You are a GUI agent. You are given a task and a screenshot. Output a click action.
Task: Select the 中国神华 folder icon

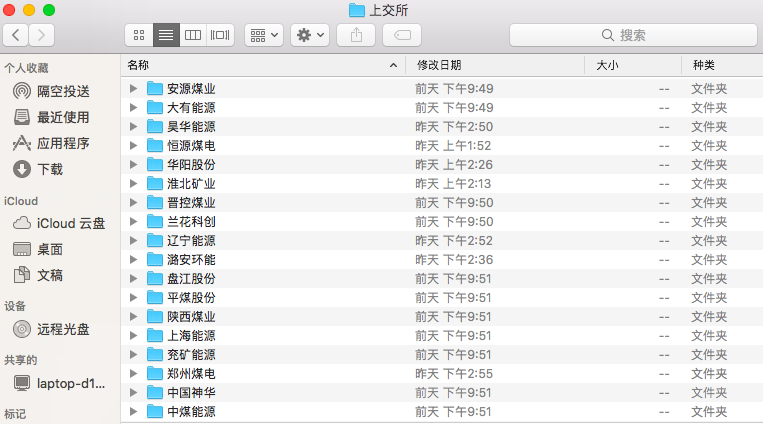coord(155,392)
